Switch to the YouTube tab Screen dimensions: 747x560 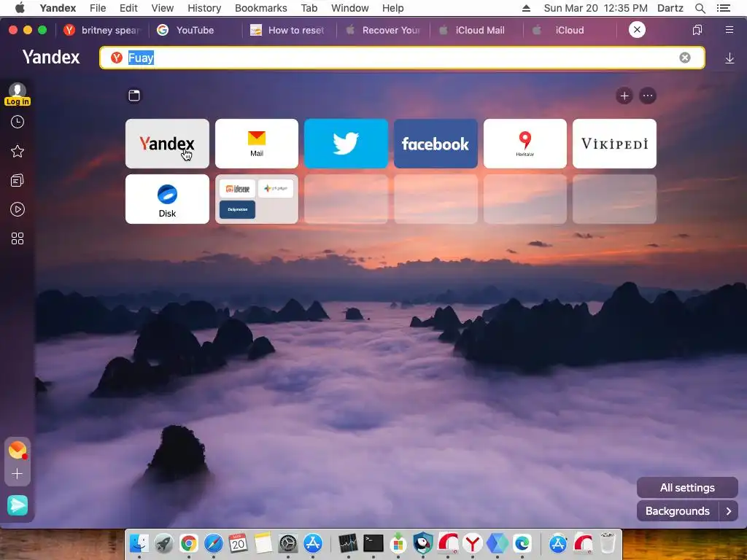pyautogui.click(x=196, y=30)
